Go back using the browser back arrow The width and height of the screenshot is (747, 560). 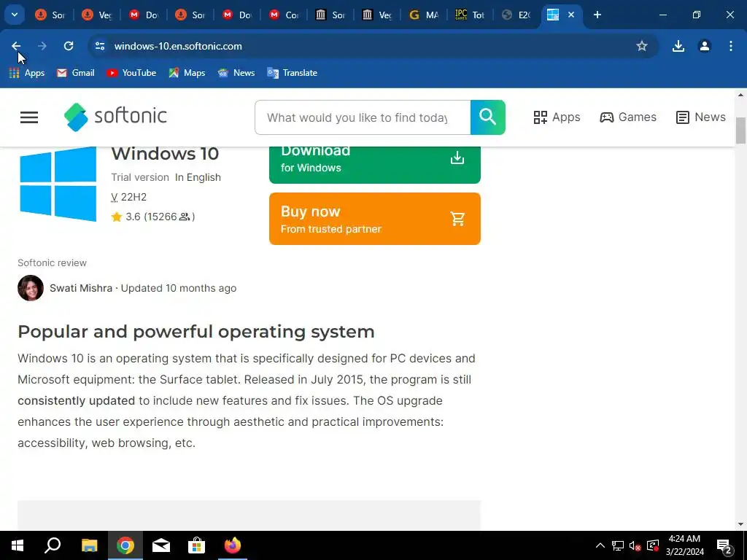pos(16,46)
